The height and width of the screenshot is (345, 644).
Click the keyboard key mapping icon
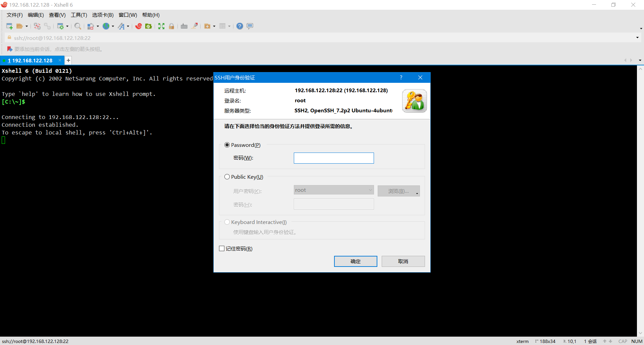[184, 26]
